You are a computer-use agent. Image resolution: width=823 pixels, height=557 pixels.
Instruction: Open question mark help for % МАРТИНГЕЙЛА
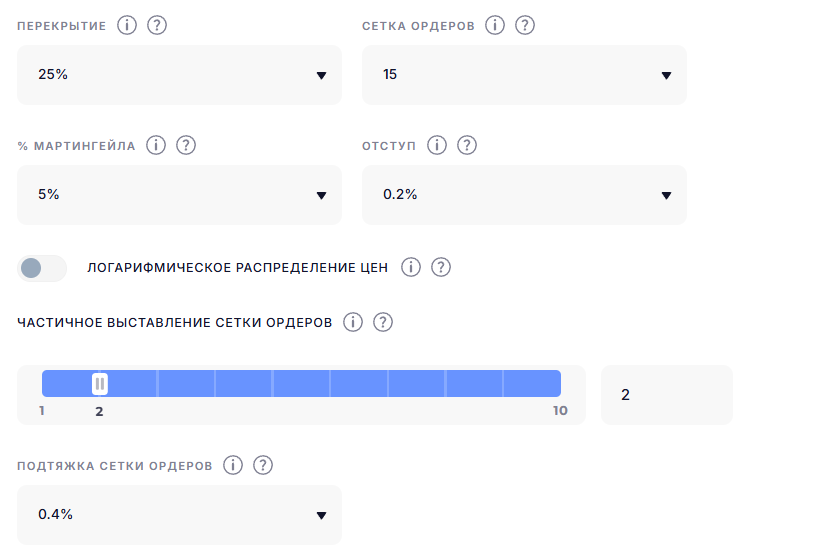click(x=186, y=145)
